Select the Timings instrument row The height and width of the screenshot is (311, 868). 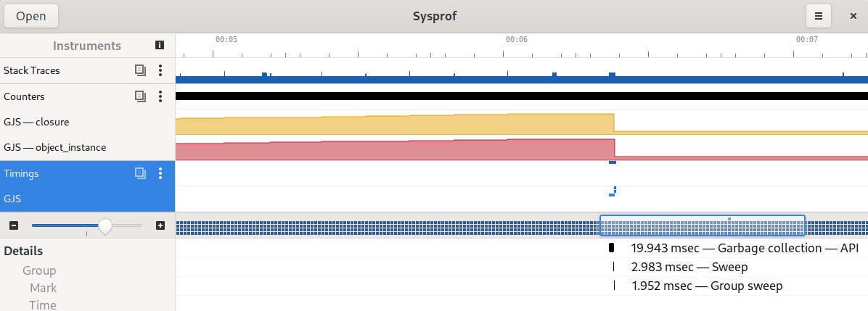coord(88,173)
